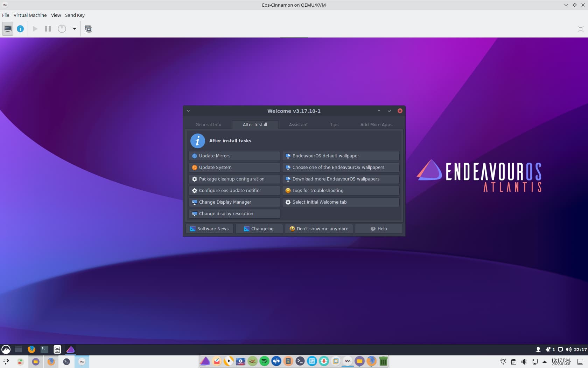Click Configure eos-update-notifier
Image resolution: width=588 pixels, height=368 pixels.
[x=234, y=191]
